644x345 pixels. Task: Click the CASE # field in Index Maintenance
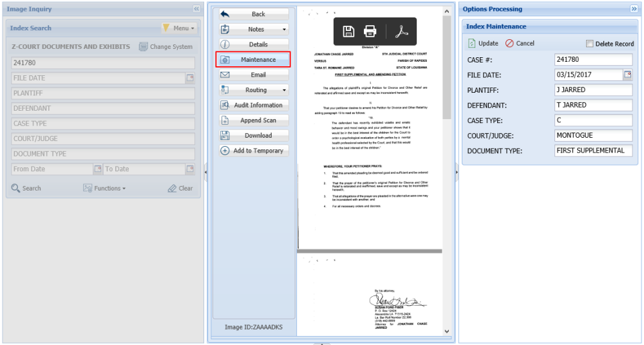(x=593, y=60)
